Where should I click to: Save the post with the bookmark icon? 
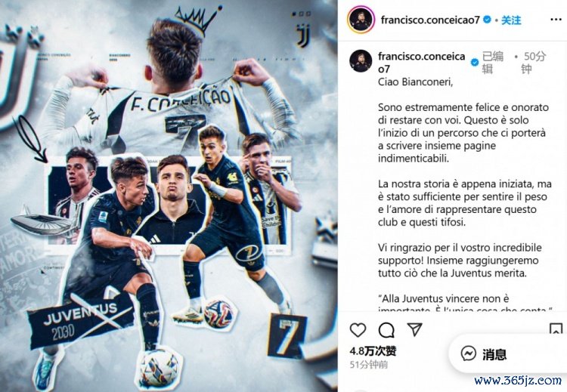pos(556,329)
